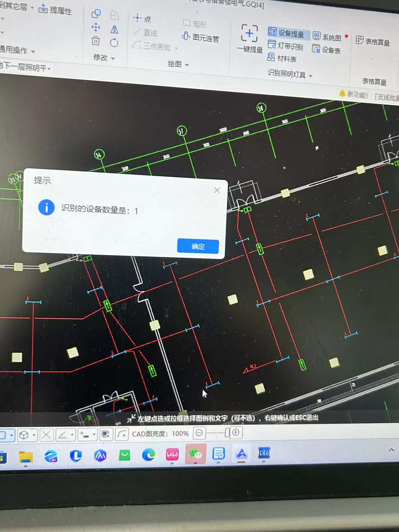Open the dropdown arrow beside the 3D cube
The image size is (399, 532).
tap(34, 434)
